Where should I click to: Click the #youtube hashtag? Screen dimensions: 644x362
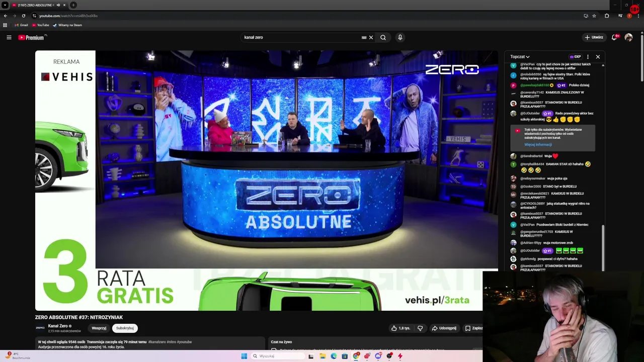184,342
